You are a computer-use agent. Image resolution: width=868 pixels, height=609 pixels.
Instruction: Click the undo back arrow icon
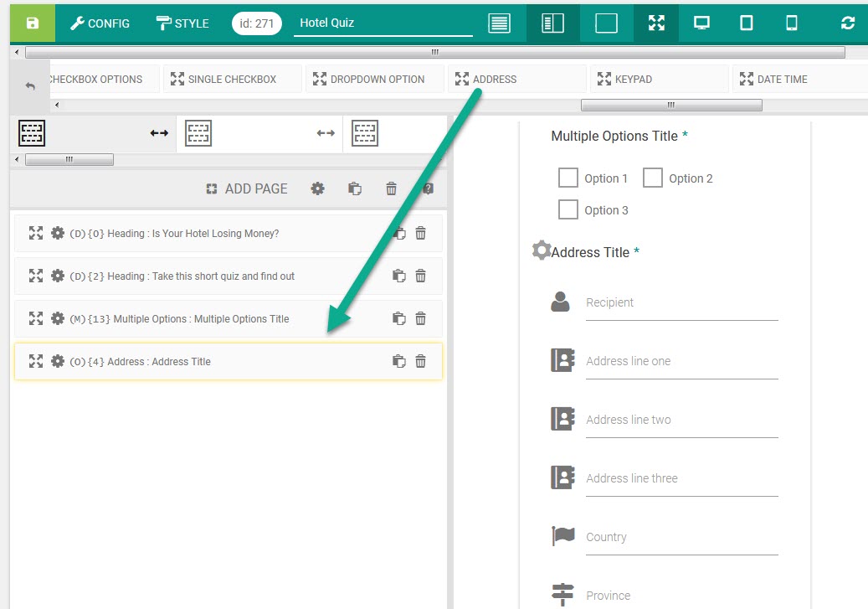click(x=30, y=86)
